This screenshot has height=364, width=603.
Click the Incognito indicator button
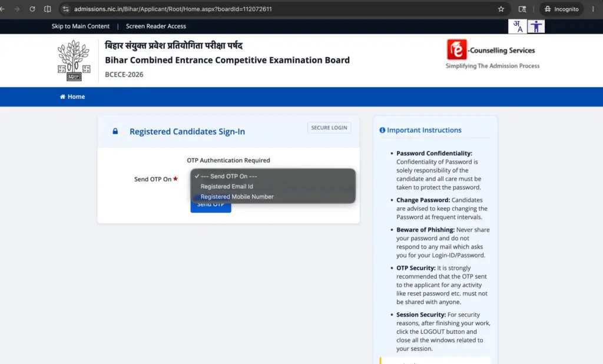[562, 9]
